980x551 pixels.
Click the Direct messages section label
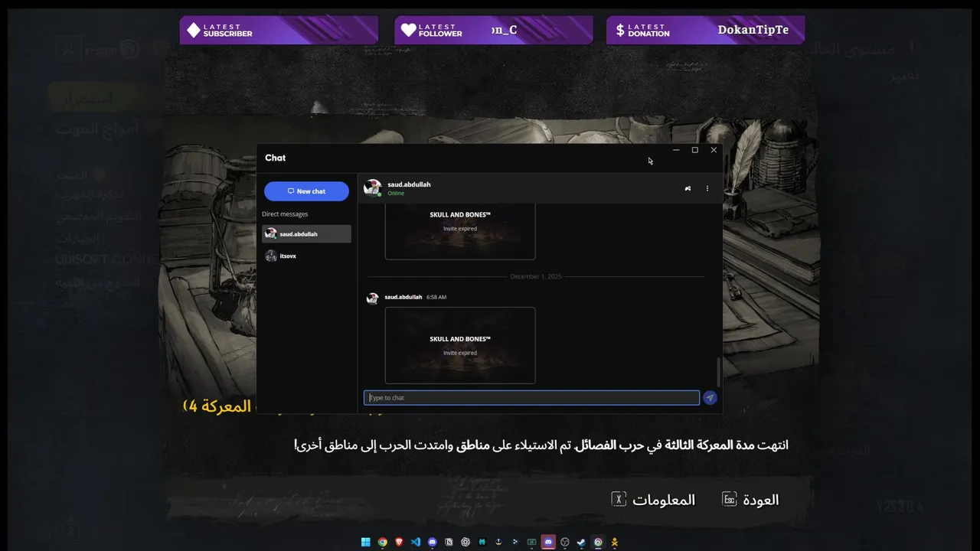click(x=285, y=214)
